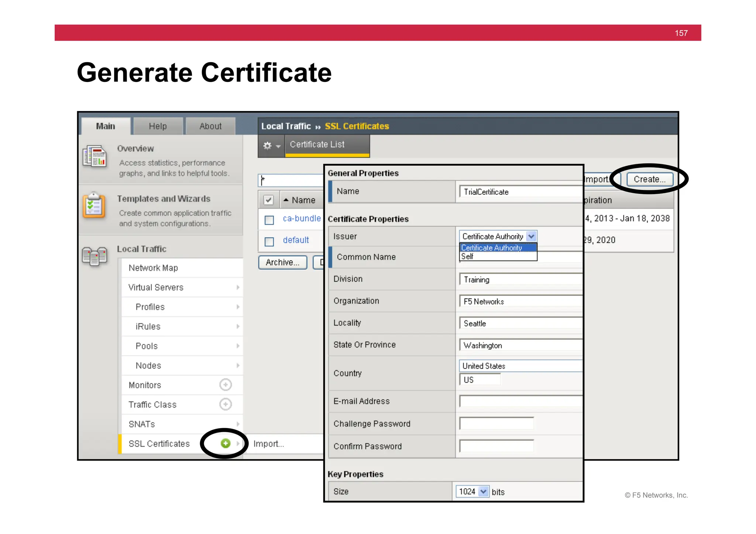Expand the Profiles submenu arrow
This screenshot has height=534, width=756.
tap(238, 307)
